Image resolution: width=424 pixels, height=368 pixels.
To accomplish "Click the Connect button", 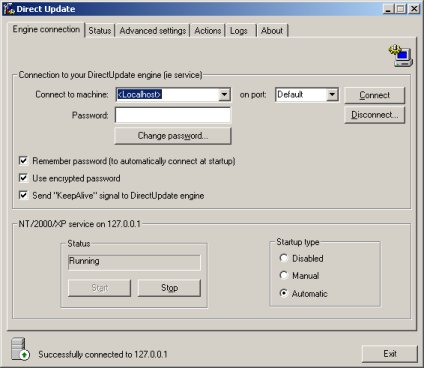I will 375,95.
